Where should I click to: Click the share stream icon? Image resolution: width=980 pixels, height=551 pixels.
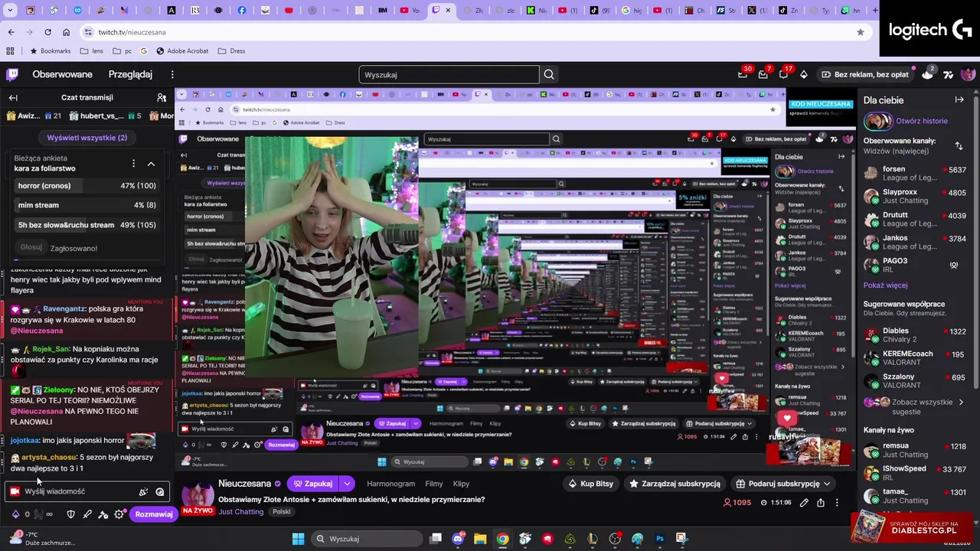coord(821,503)
